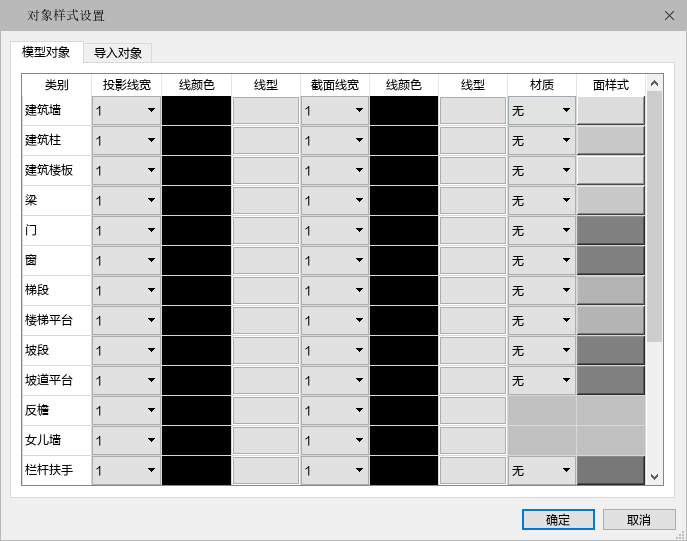The image size is (687, 541).
Task: Open 截面线宽 dropdown for 建筑柱
Action: tap(334, 140)
